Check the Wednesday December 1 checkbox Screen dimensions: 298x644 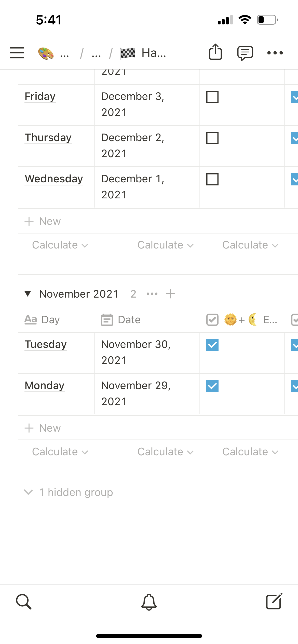pos(212,179)
